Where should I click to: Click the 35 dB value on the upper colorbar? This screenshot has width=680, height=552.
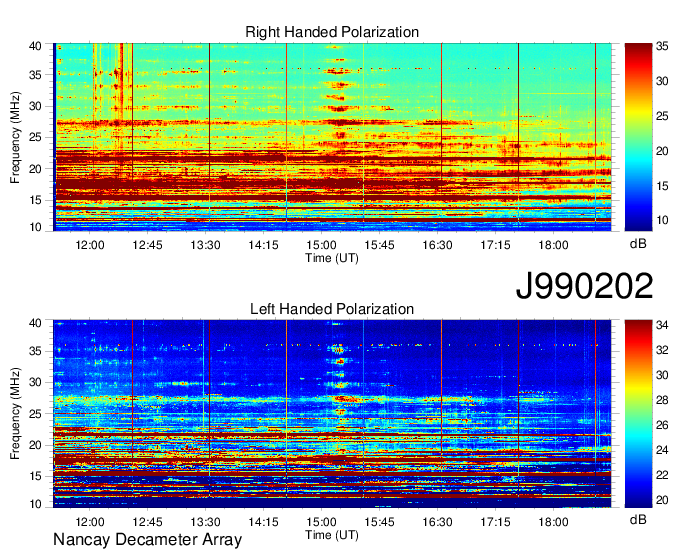coord(662,46)
